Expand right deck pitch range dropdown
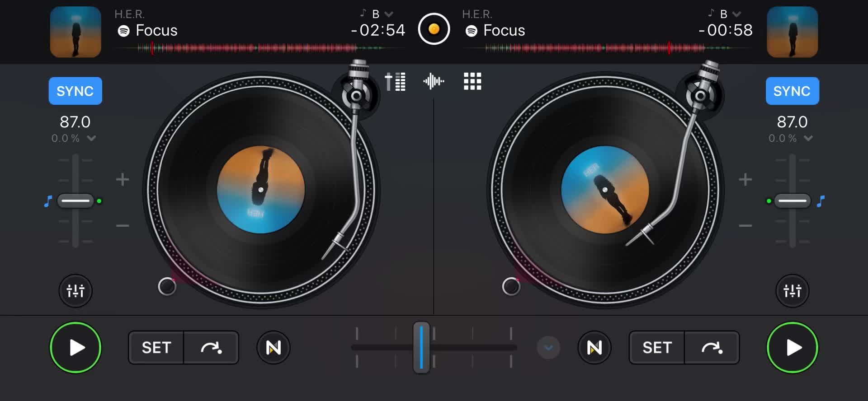Screen dimensions: 868x401 click(808, 138)
